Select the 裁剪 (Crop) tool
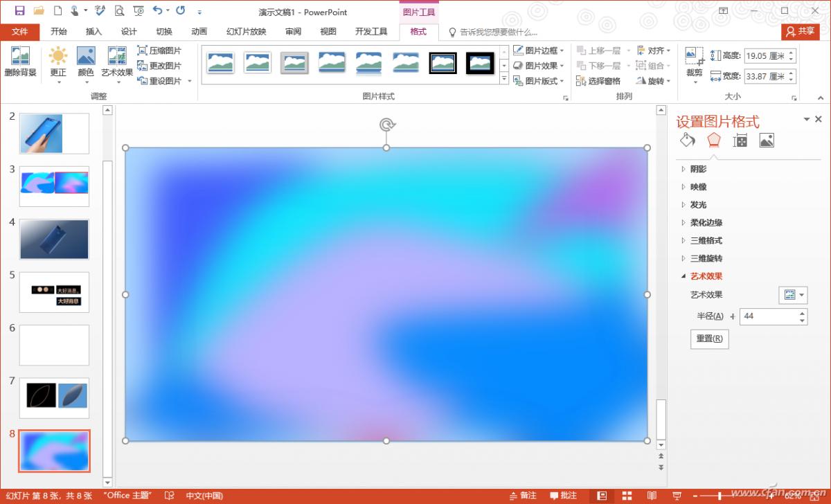This screenshot has width=831, height=504. click(x=692, y=62)
